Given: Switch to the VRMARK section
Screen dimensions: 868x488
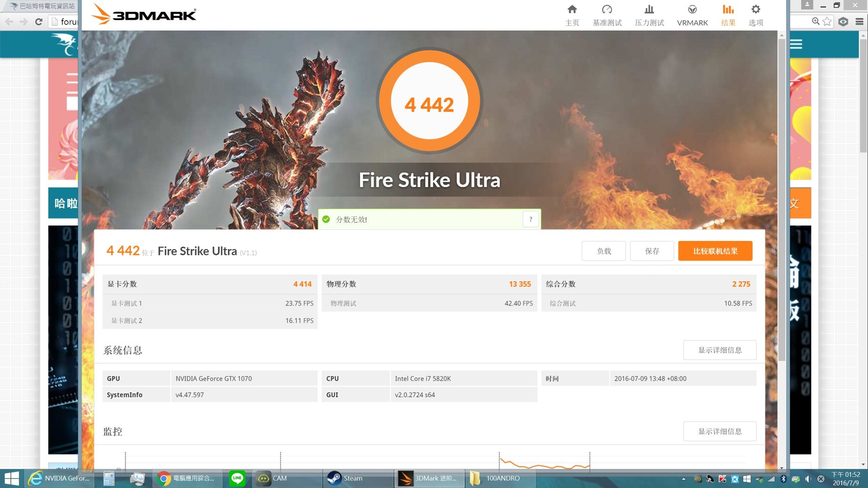Looking at the screenshot, I should coord(692,15).
